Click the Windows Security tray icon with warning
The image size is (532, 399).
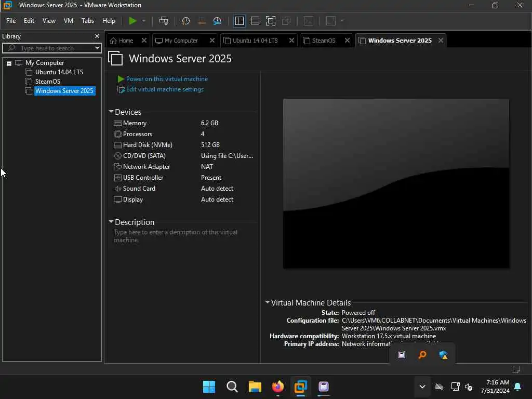(x=443, y=355)
